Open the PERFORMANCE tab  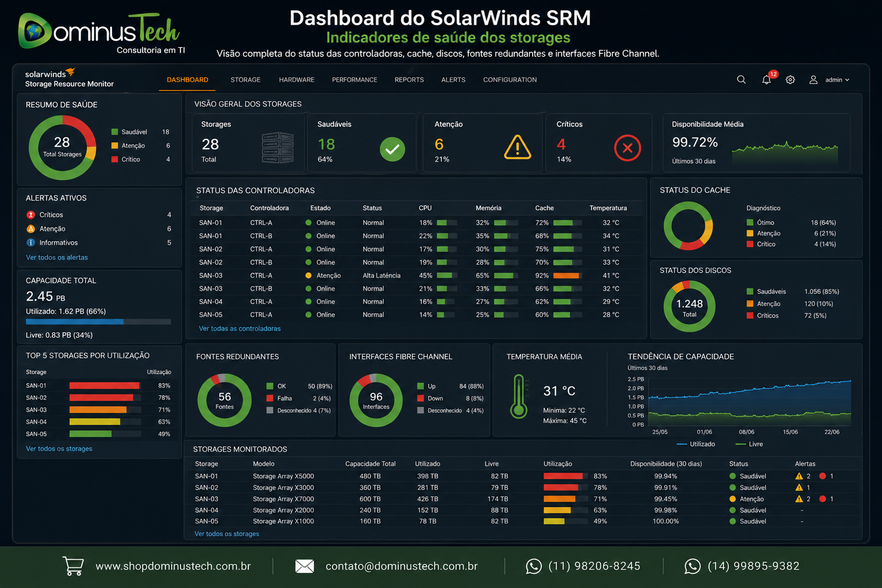coord(355,80)
